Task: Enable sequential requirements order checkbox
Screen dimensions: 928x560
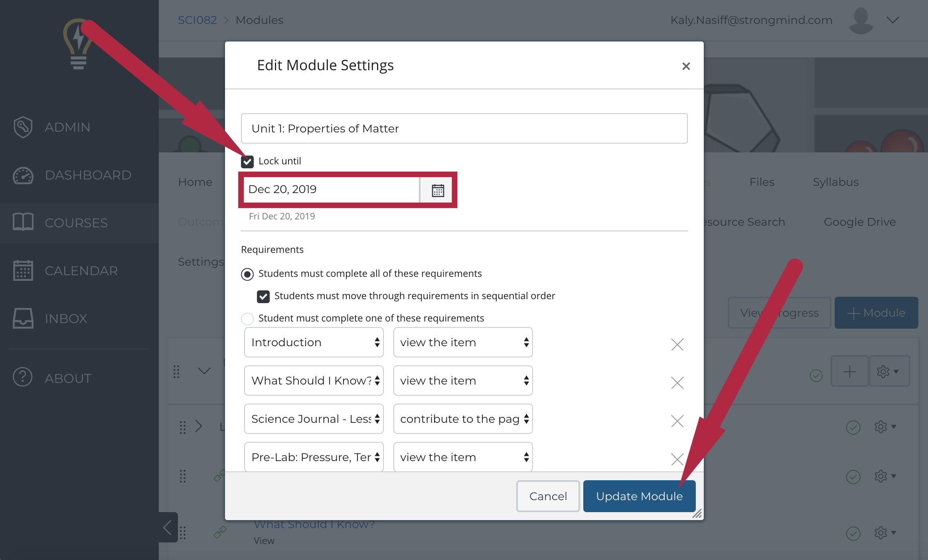Action: click(x=263, y=296)
